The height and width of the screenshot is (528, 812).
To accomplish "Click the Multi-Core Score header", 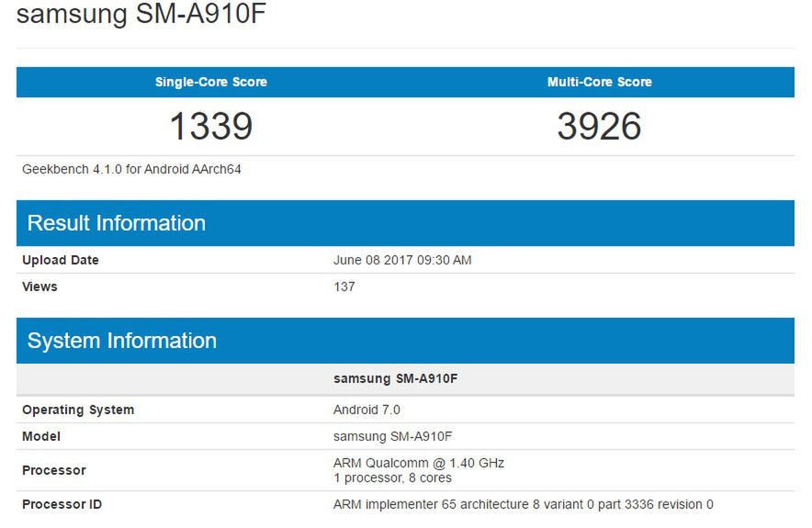I will pos(600,82).
